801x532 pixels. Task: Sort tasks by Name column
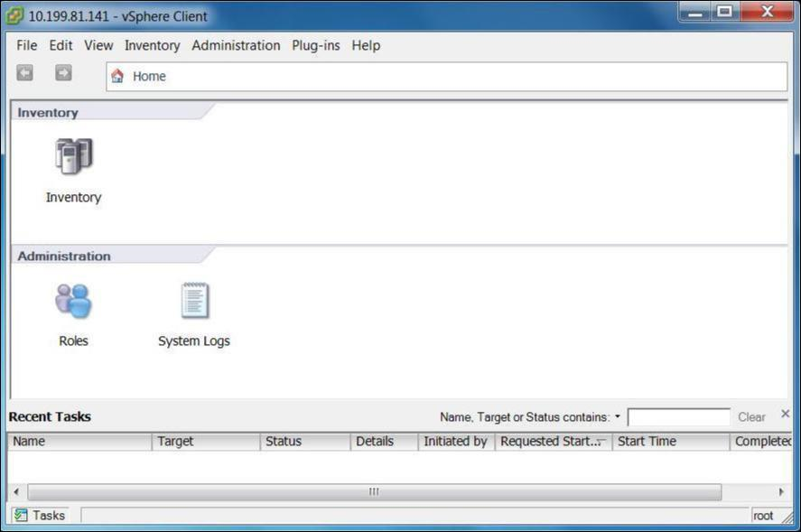click(79, 442)
